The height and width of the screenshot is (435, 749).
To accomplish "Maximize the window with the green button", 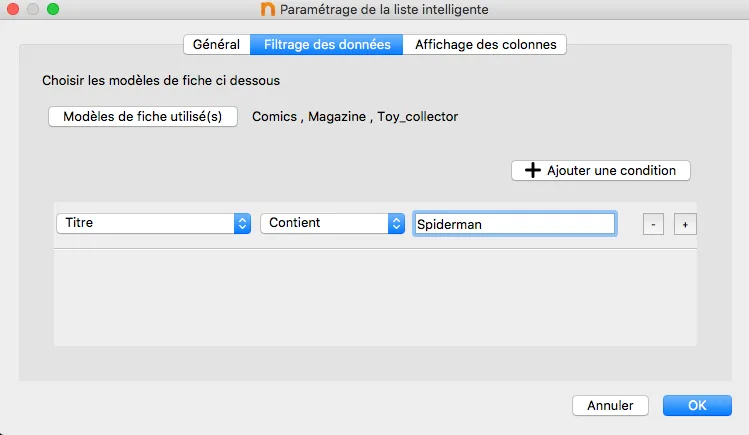I will coord(53,10).
